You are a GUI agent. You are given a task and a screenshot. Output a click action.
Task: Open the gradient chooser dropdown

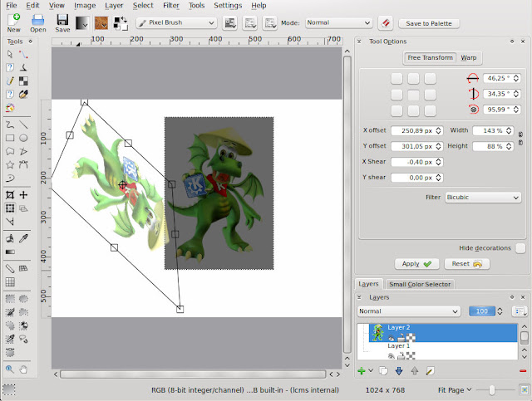point(82,23)
